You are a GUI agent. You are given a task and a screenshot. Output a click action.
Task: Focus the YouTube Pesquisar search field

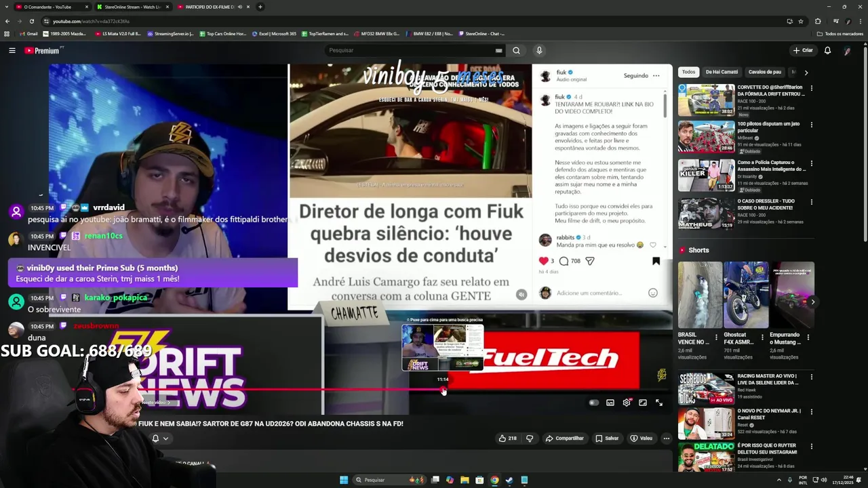pyautogui.click(x=410, y=50)
